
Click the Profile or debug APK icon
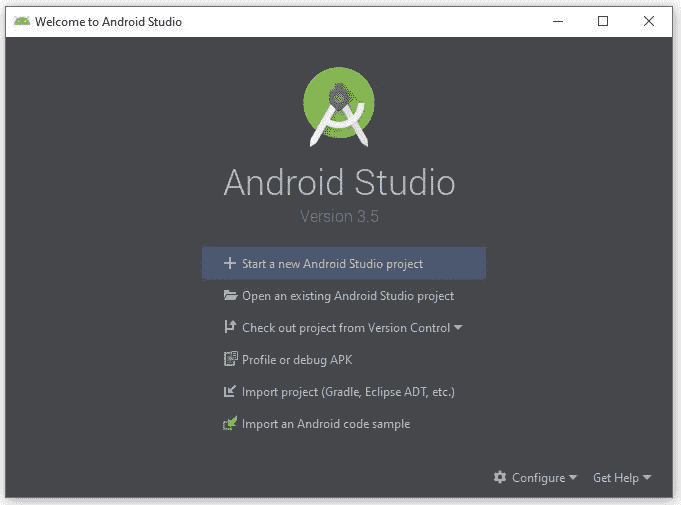pos(230,360)
